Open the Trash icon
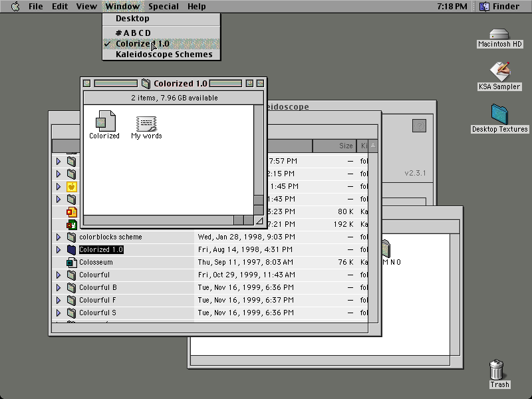532x399 pixels. (x=496, y=370)
